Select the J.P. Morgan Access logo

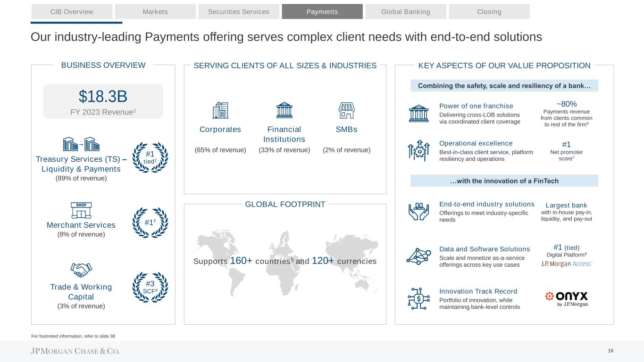[567, 264]
